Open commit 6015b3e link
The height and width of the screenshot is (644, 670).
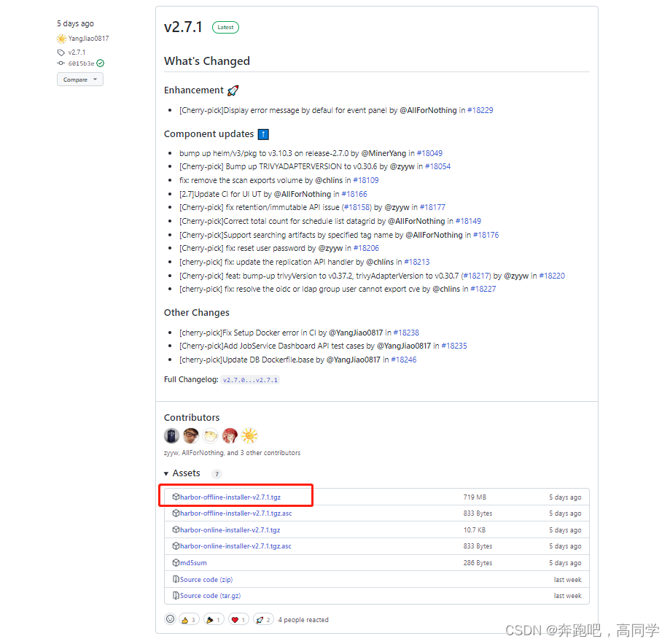(81, 63)
